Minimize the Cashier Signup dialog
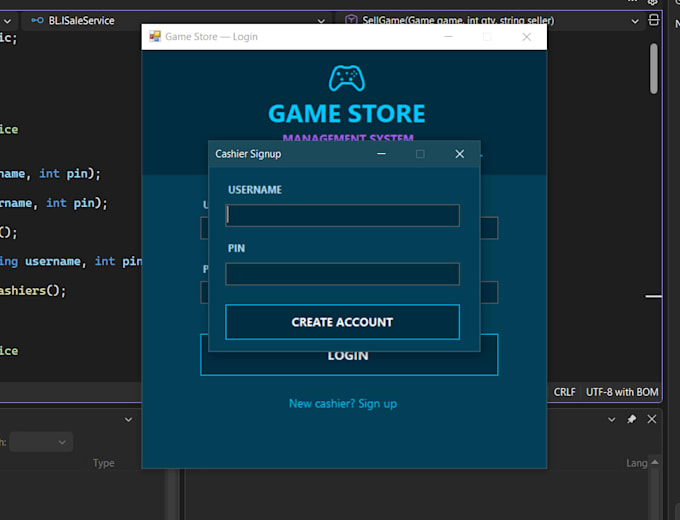680x520 pixels. 381,154
